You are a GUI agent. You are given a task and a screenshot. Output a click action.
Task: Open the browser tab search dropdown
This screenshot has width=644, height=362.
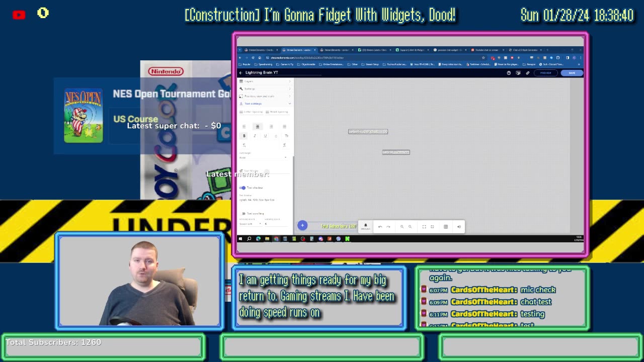click(x=240, y=50)
